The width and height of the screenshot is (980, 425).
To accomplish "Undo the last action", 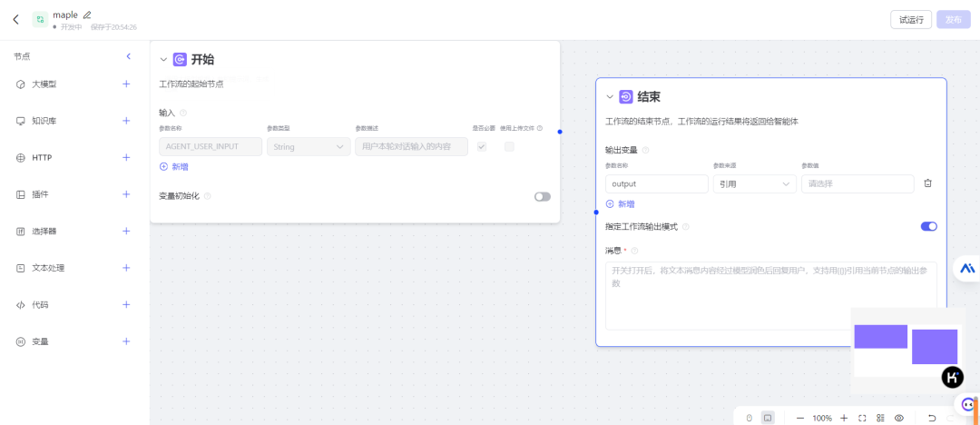I will [932, 418].
